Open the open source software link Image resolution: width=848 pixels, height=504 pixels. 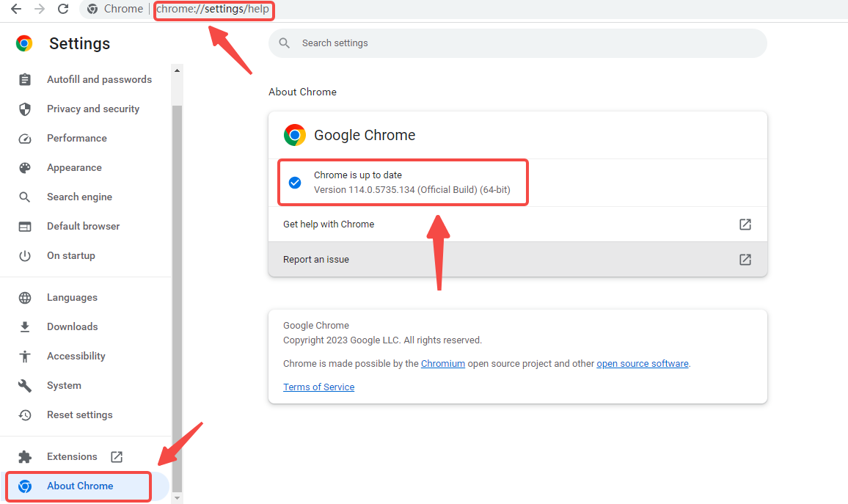(x=642, y=363)
